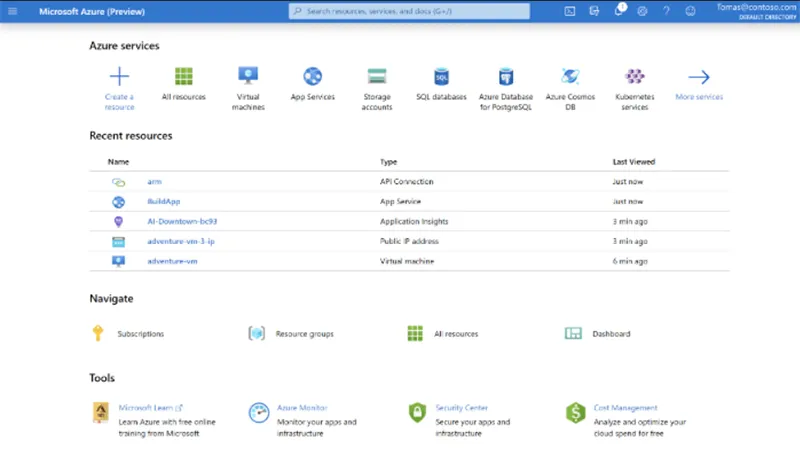Screen dimensions: 800x453
Task: Click the More services arrow icon
Action: click(699, 77)
